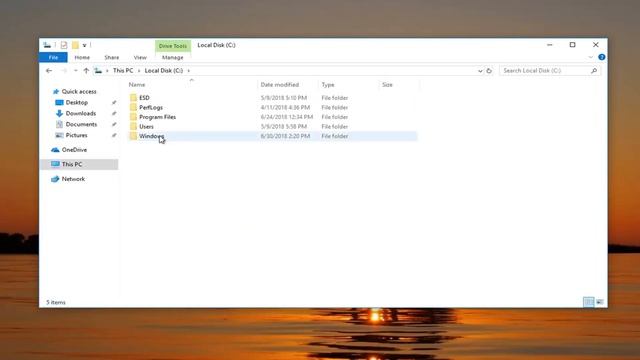Viewport: 640px width, 360px height.
Task: Expand the chevron after Local Disk (C:) breadcrumb
Action: [189, 71]
